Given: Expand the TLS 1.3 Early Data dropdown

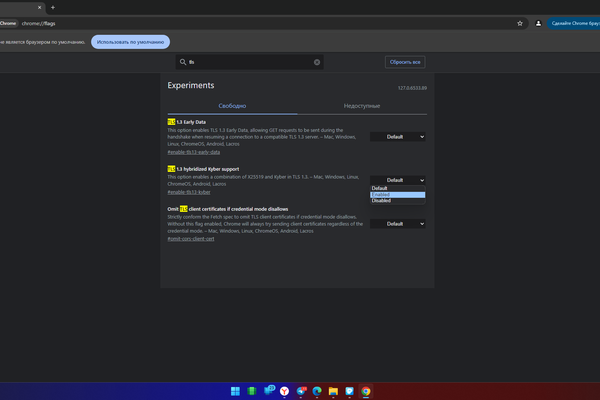Looking at the screenshot, I should (398, 137).
